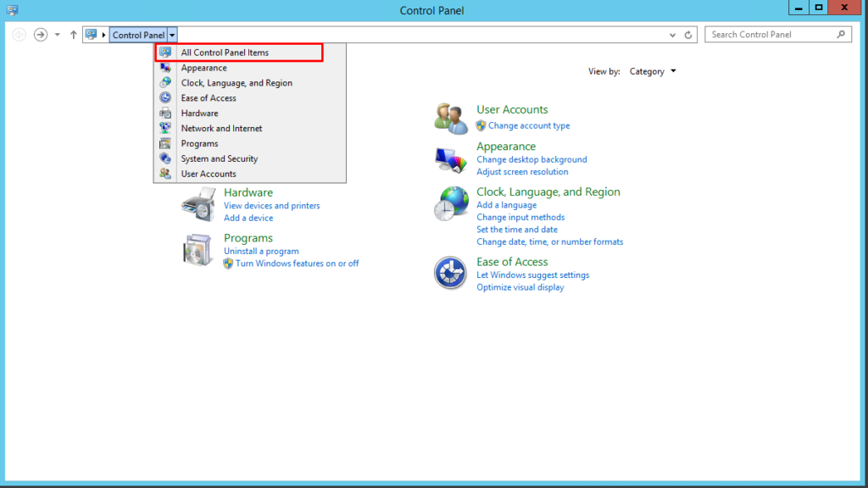Viewport: 868px width, 488px height.
Task: Click the Ease of Access category icon
Action: [x=450, y=273]
